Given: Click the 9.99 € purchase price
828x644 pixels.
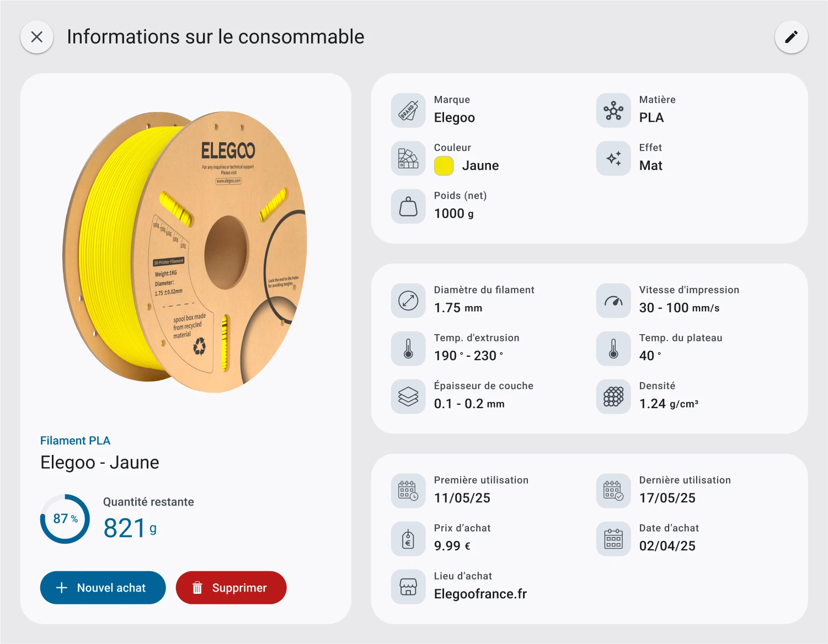Looking at the screenshot, I should [x=452, y=546].
